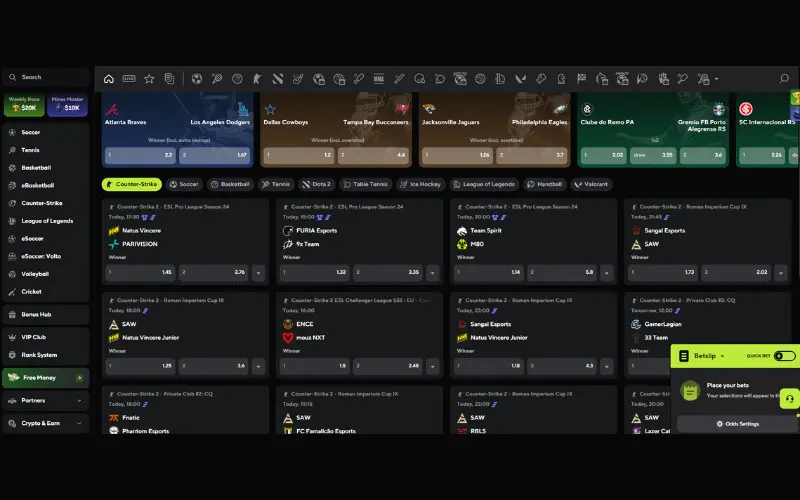800x500 pixels.
Task: Open Odds Settings in betslip
Action: click(738, 424)
